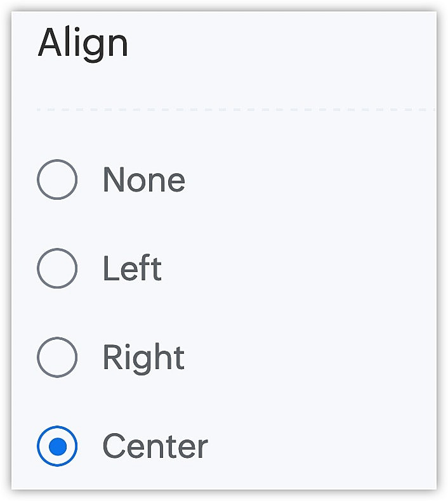Viewport: 448px width, 501px height.
Task: Switch alignment from Center to None
Action: (x=57, y=179)
